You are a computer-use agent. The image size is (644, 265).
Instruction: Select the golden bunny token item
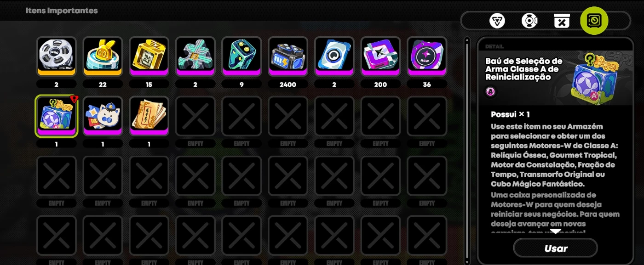click(103, 56)
